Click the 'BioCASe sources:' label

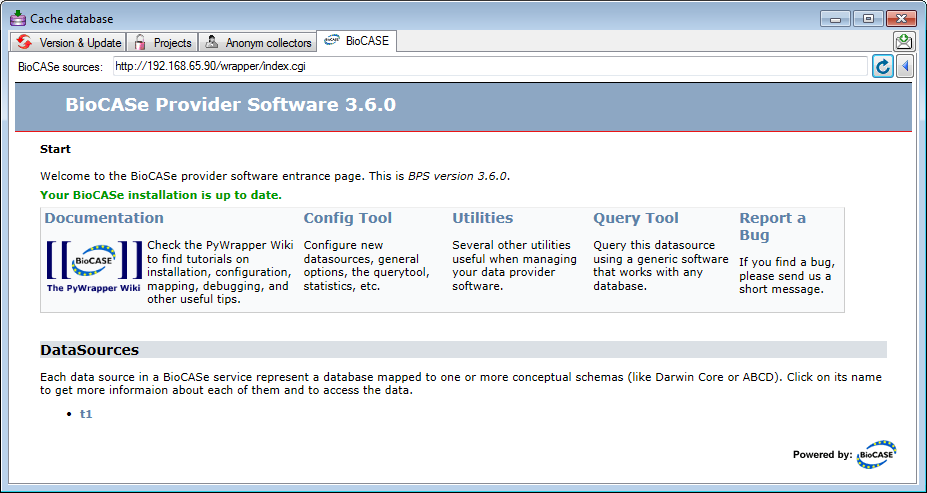(x=60, y=67)
